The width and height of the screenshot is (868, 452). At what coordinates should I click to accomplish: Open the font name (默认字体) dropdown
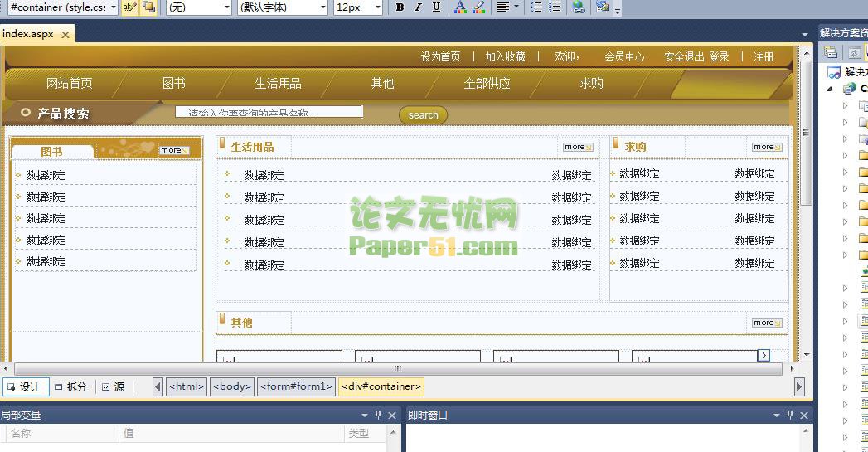click(323, 7)
